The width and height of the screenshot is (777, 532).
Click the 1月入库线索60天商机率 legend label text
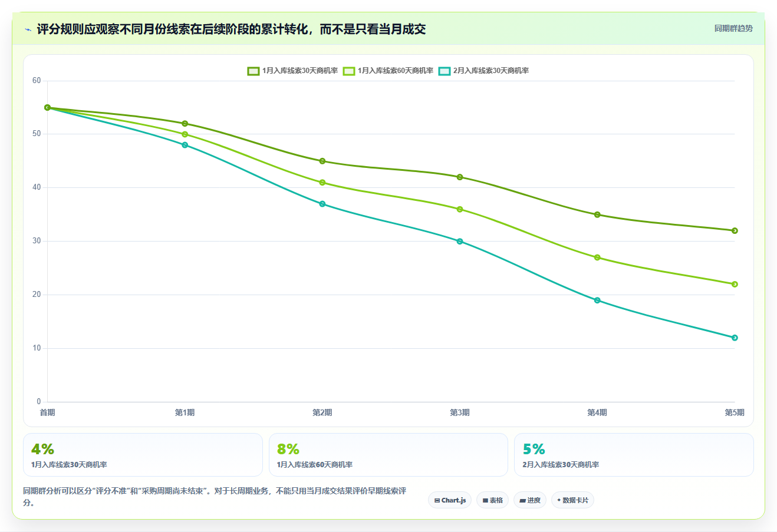pos(396,71)
